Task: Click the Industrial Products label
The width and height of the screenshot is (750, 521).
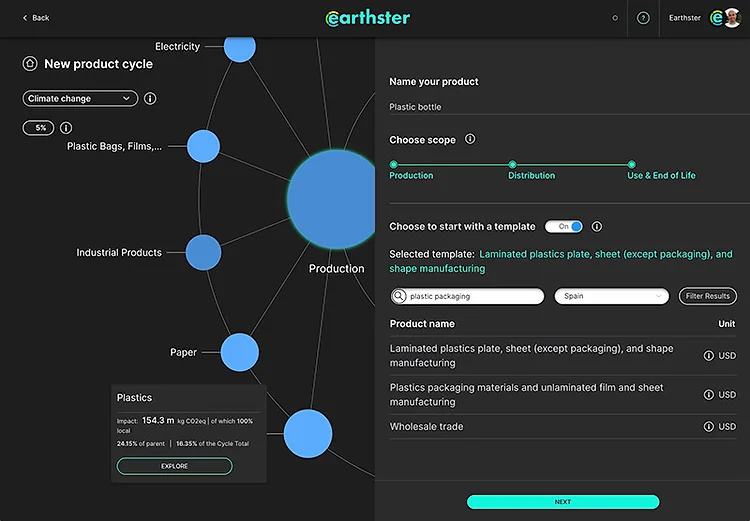Action: click(119, 253)
